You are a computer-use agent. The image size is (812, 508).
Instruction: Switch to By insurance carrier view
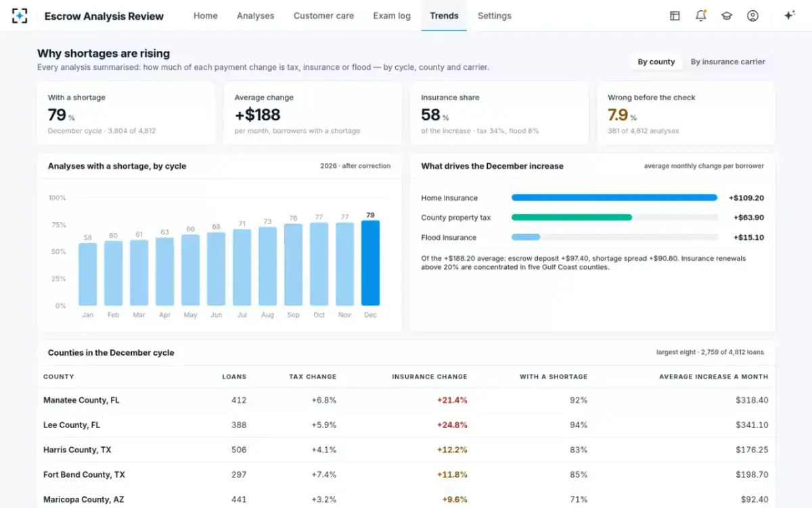coord(728,62)
